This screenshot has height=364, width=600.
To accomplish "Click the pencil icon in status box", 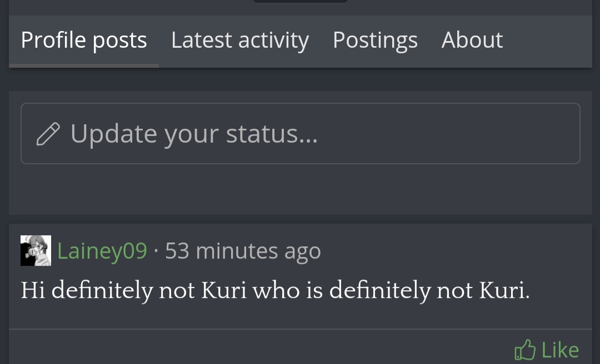I will (48, 134).
